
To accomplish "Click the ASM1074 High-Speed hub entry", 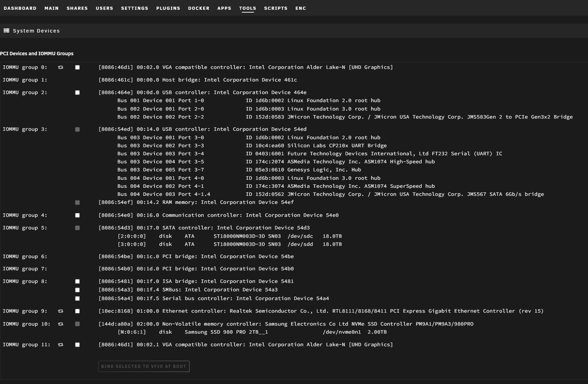I will coord(276,162).
